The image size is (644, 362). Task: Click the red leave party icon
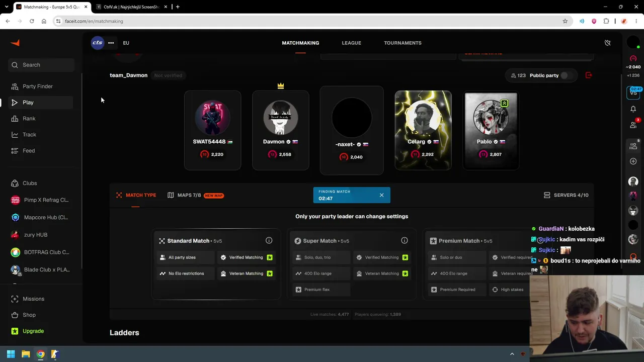coord(589,75)
